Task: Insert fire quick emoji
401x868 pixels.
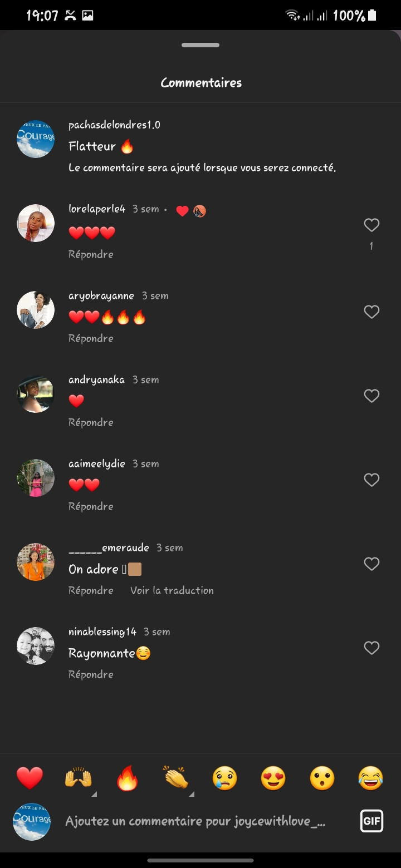Action: (x=127, y=778)
